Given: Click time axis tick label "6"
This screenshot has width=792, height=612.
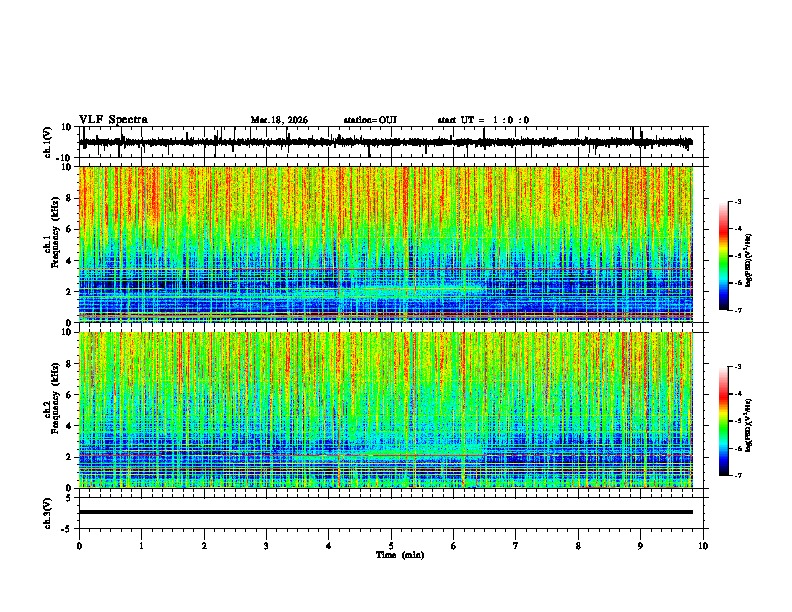Looking at the screenshot, I should click(x=453, y=546).
